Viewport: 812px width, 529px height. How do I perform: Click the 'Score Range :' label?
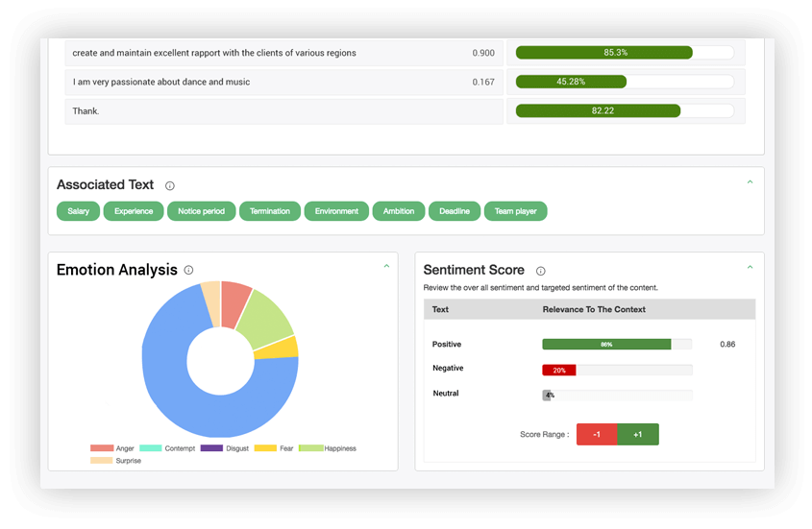[x=544, y=434]
